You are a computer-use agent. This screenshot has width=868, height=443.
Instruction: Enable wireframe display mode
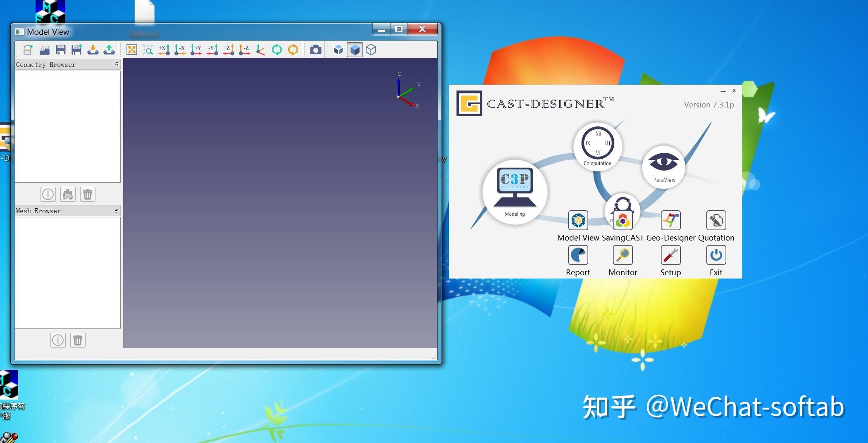(x=371, y=49)
